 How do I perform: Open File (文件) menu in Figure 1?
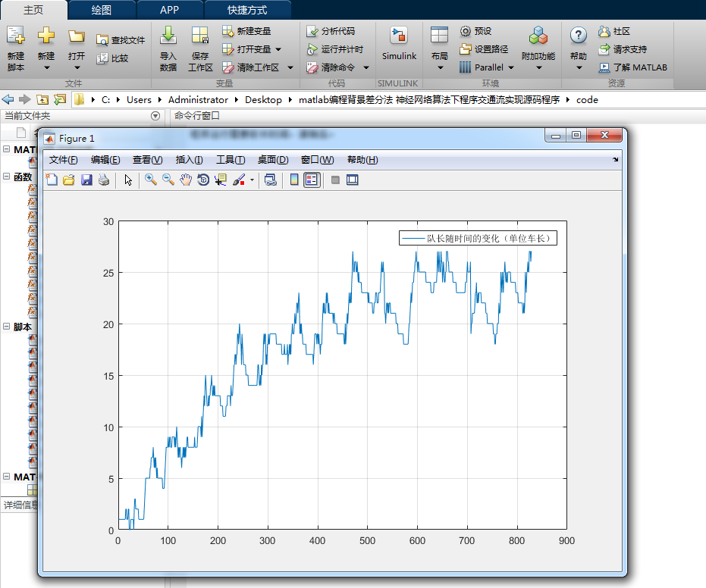pyautogui.click(x=63, y=160)
